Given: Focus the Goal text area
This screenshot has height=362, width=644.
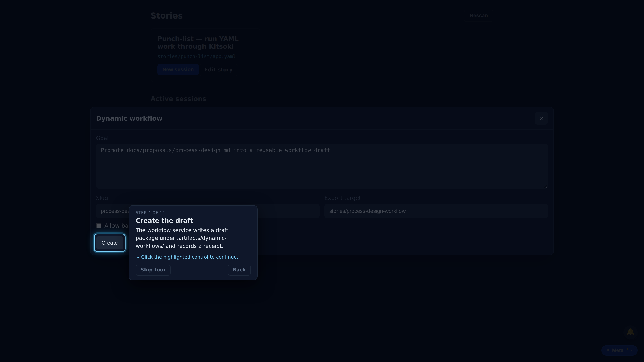Looking at the screenshot, I should [x=322, y=166].
